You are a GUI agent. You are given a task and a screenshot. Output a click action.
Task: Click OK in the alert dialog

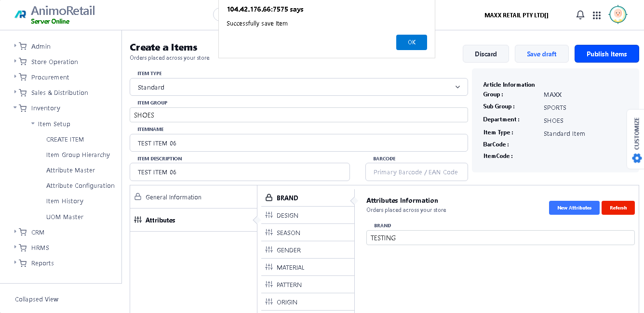411,42
